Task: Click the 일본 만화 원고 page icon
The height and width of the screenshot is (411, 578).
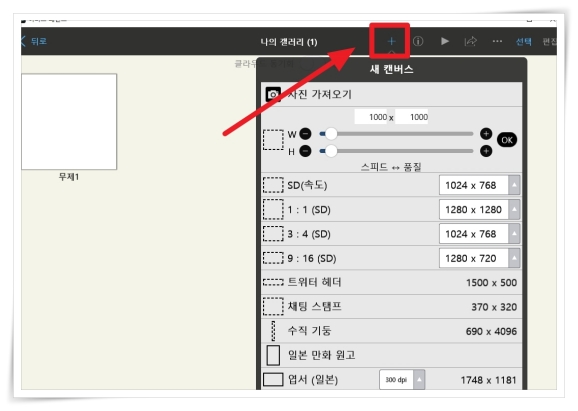Action: [273, 355]
